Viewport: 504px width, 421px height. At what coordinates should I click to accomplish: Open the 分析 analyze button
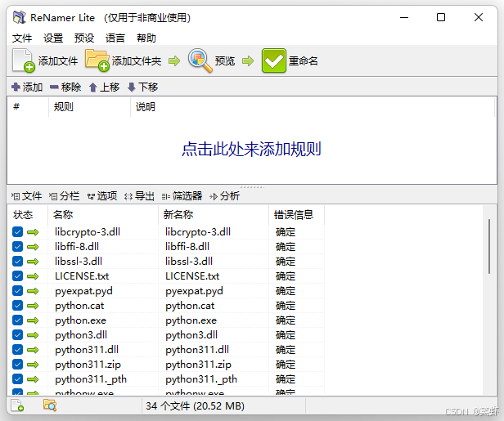click(225, 196)
